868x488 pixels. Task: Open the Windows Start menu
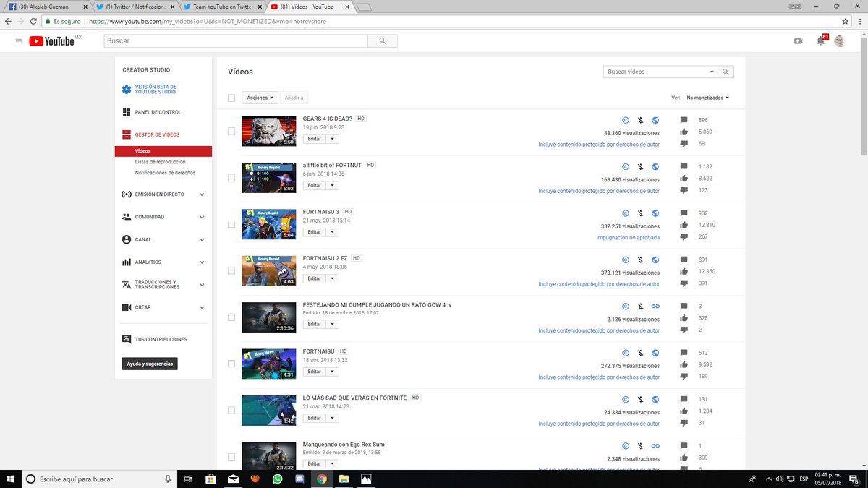(11, 479)
